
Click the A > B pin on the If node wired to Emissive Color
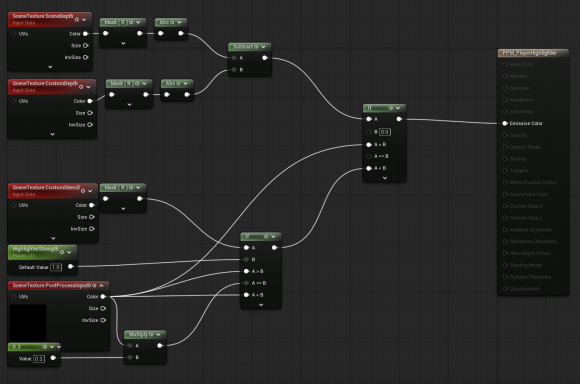(369, 144)
